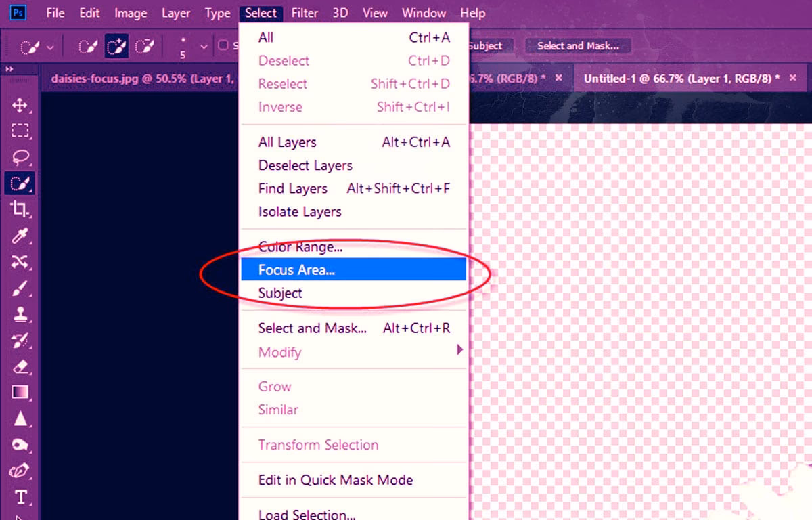
Task: Select the Horizontal Type tool
Action: click(20, 498)
